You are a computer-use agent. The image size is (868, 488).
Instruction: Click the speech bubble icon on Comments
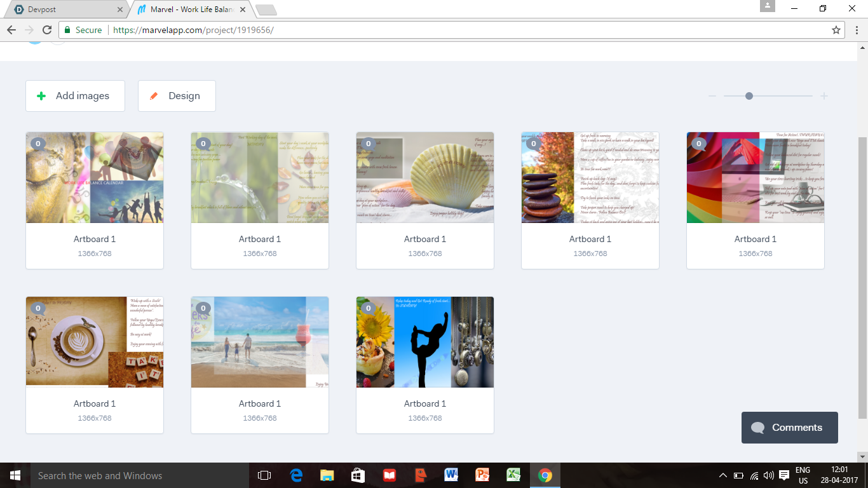click(757, 427)
